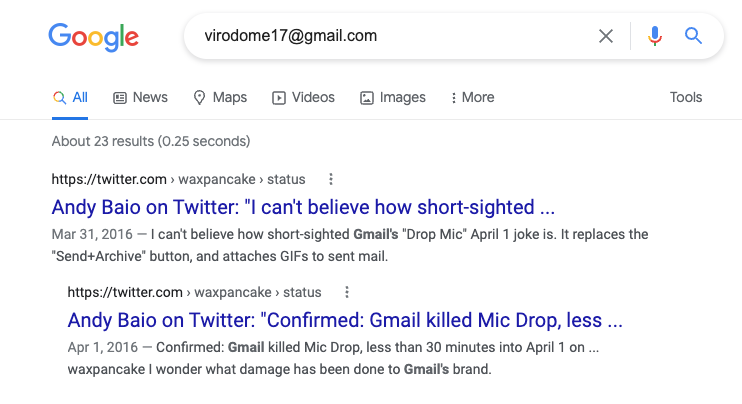Open the Videos results tab
Image resolution: width=742 pixels, height=404 pixels.
[303, 97]
